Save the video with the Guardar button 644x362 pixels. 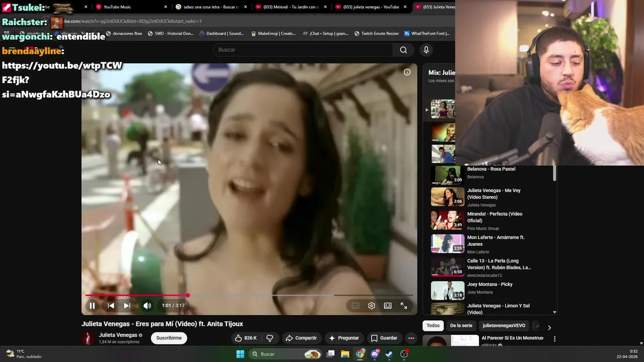384,338
